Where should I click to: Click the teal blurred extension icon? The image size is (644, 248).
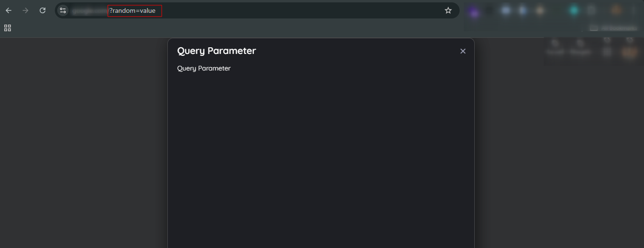click(574, 10)
